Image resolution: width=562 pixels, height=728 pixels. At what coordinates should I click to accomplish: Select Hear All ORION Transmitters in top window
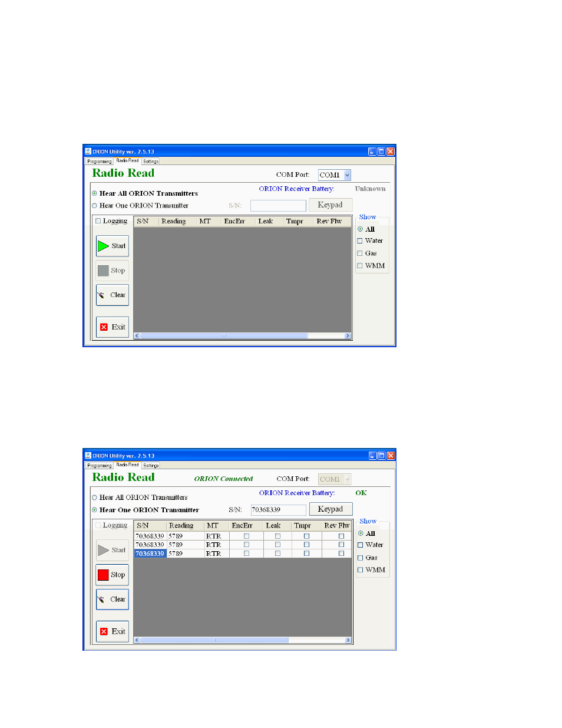tap(94, 193)
